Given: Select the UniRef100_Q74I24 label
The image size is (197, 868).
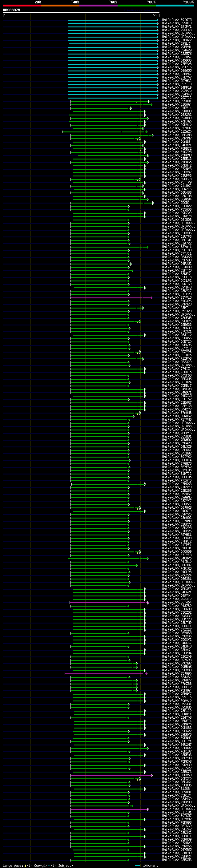Looking at the screenshot, I should [x=177, y=369].
